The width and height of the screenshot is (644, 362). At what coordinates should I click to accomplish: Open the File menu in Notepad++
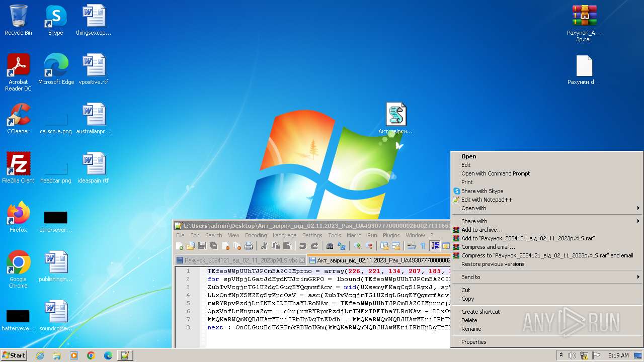180,235
